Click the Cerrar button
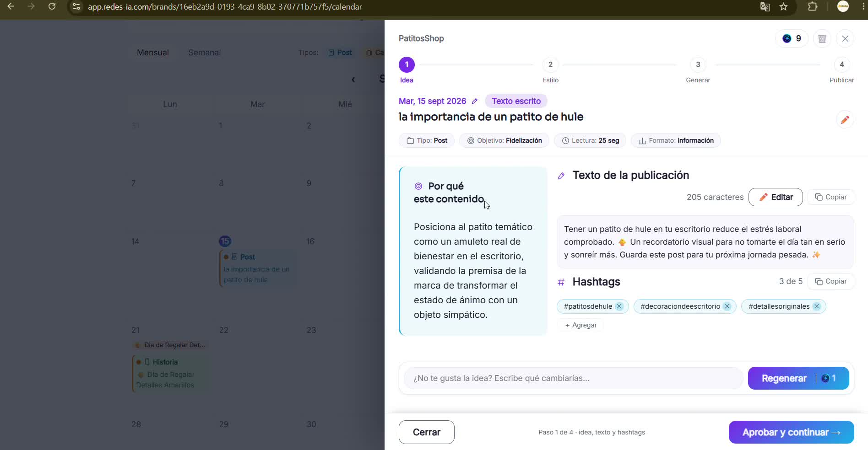 click(x=427, y=432)
